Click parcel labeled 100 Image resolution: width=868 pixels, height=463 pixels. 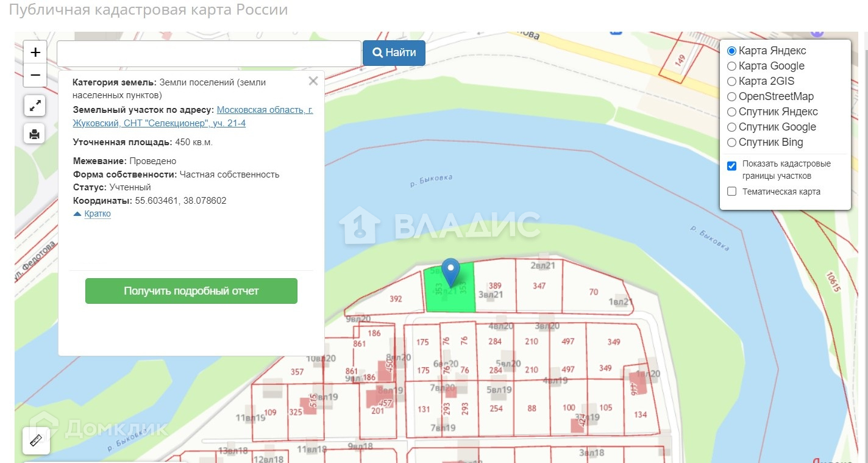569,407
